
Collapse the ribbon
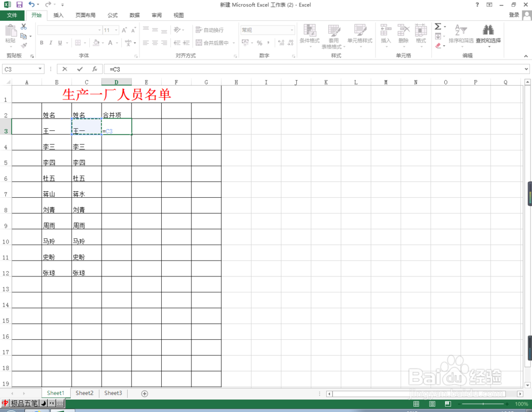pyautogui.click(x=526, y=56)
